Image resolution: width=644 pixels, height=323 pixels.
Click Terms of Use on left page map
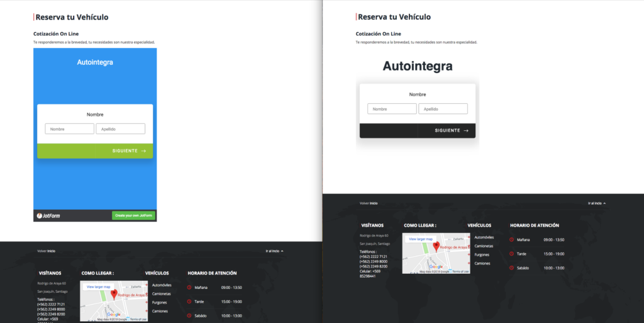138,319
